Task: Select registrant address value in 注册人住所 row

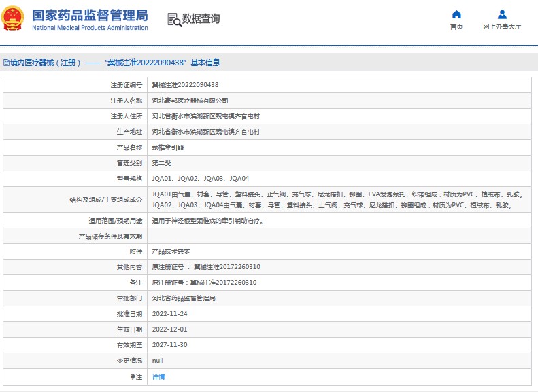Action: click(x=206, y=116)
